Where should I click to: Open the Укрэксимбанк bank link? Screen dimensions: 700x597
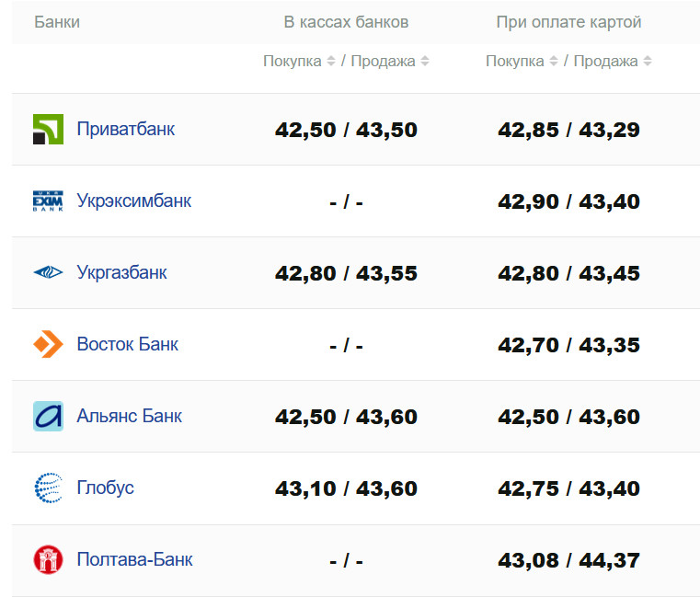pyautogui.click(x=134, y=201)
